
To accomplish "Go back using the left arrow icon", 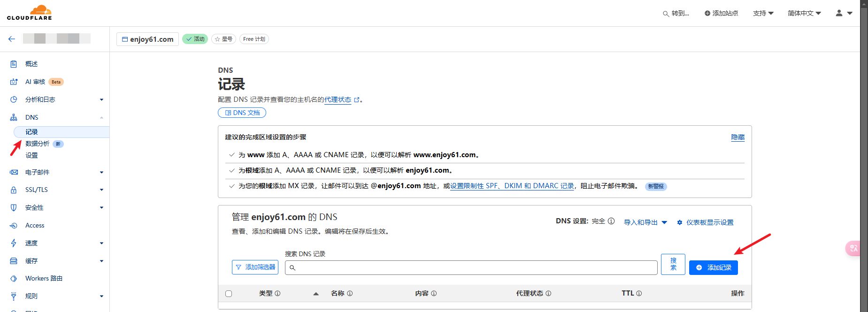I will coord(12,39).
